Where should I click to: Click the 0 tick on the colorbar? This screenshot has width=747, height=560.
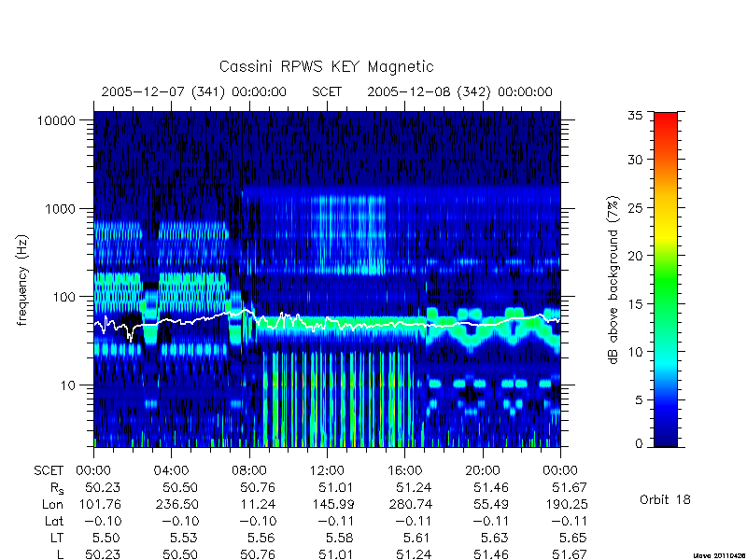tap(639, 444)
